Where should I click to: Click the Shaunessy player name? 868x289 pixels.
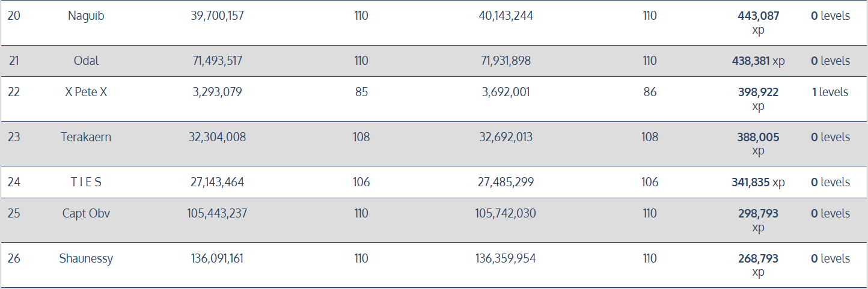pos(86,258)
